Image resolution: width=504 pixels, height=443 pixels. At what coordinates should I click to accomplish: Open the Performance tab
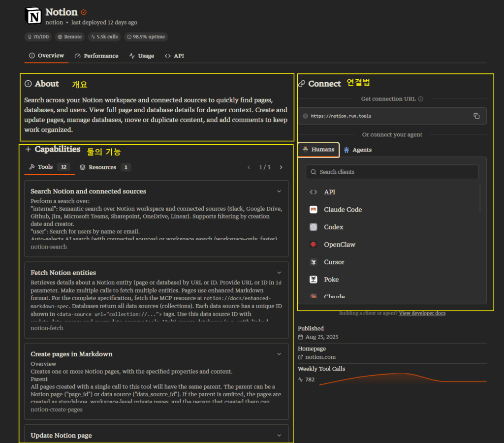(96, 56)
